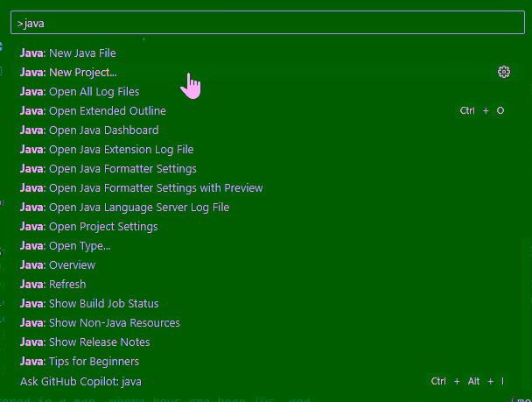The width and height of the screenshot is (532, 402).
Task: Open Java Extension Log File entry
Action: (107, 150)
